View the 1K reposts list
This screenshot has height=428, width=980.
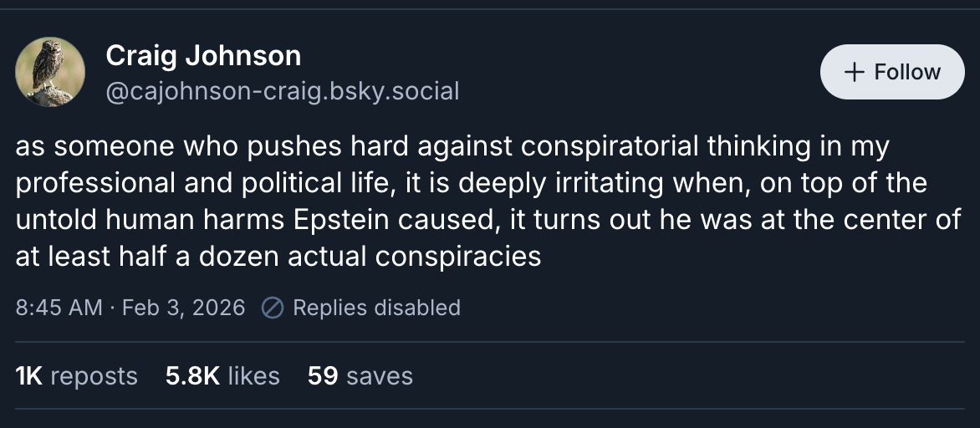click(76, 375)
